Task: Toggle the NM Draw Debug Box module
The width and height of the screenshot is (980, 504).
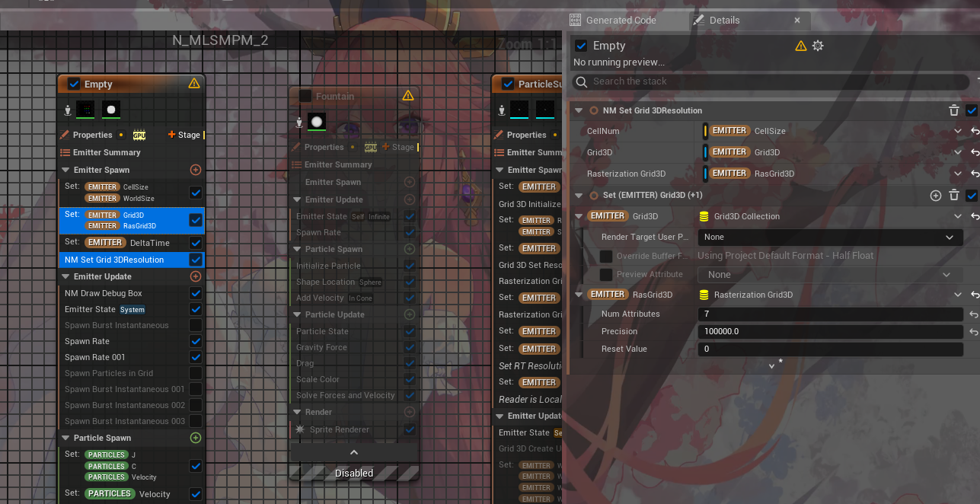Action: [196, 293]
